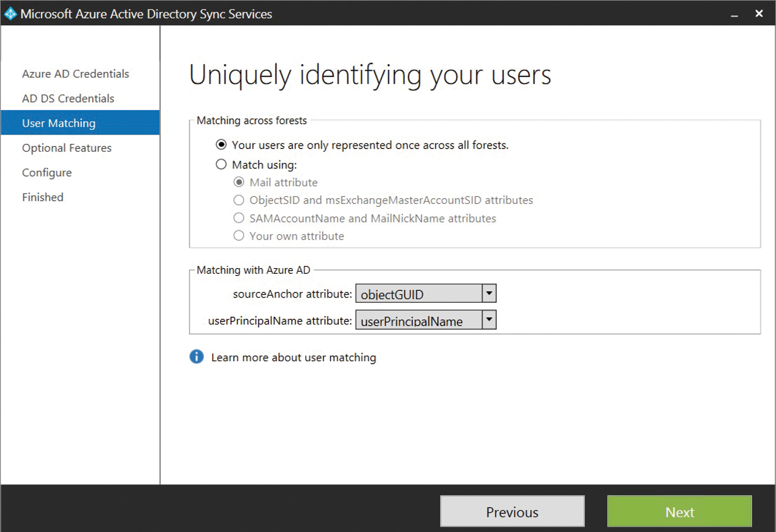
Task: Choose SAMAccountName and MailNickName attributes
Action: pyautogui.click(x=238, y=218)
